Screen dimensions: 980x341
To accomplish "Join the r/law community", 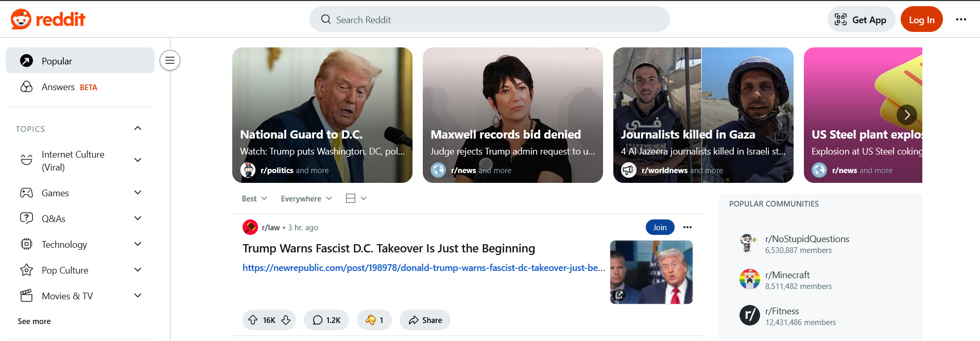I will click(660, 227).
